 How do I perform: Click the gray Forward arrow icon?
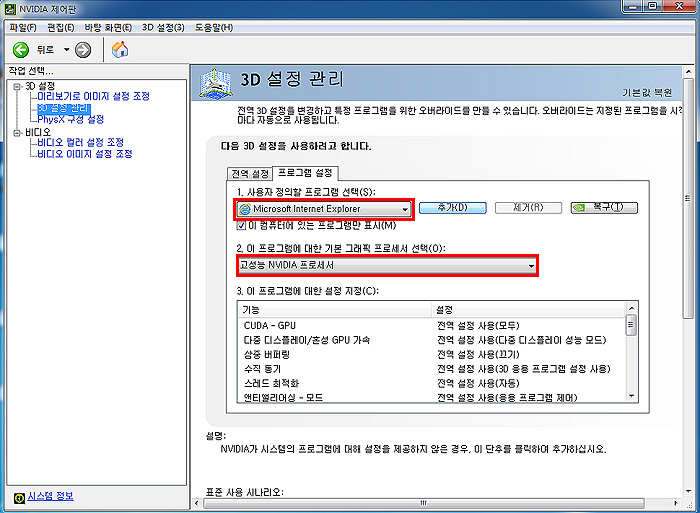tap(83, 50)
